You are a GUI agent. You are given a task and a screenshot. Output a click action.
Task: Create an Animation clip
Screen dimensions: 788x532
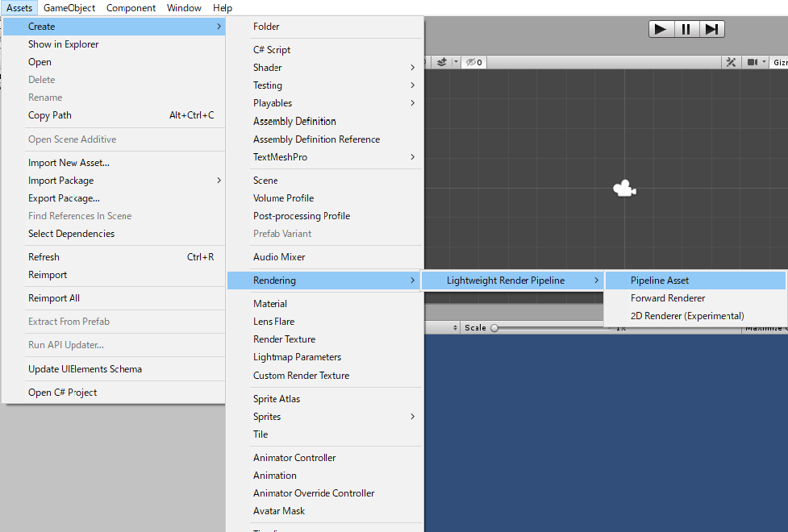click(x=325, y=476)
